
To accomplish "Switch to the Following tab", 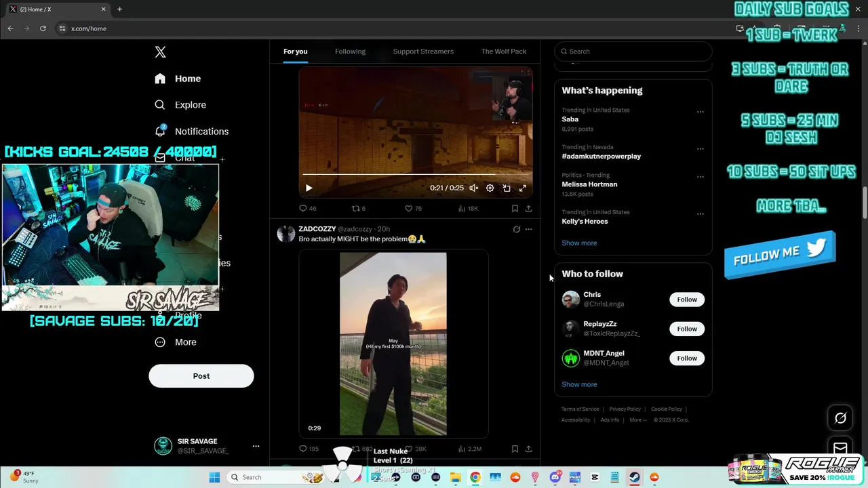I will (x=350, y=52).
